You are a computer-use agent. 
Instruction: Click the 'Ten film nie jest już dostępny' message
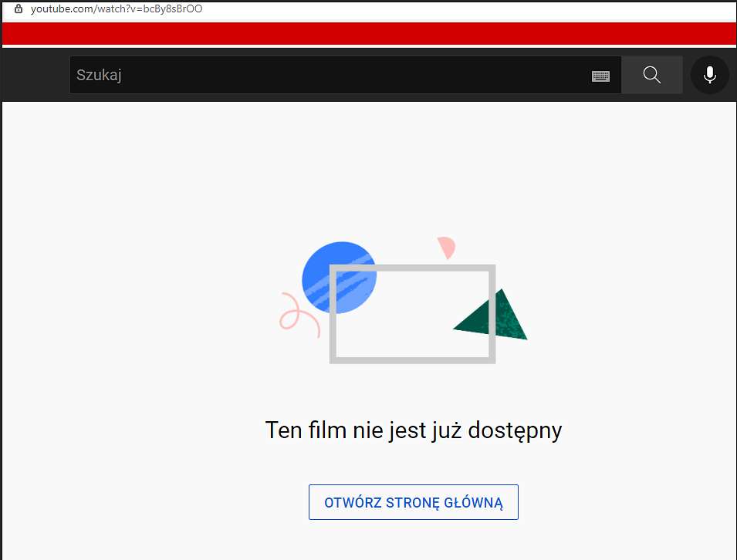tap(414, 430)
